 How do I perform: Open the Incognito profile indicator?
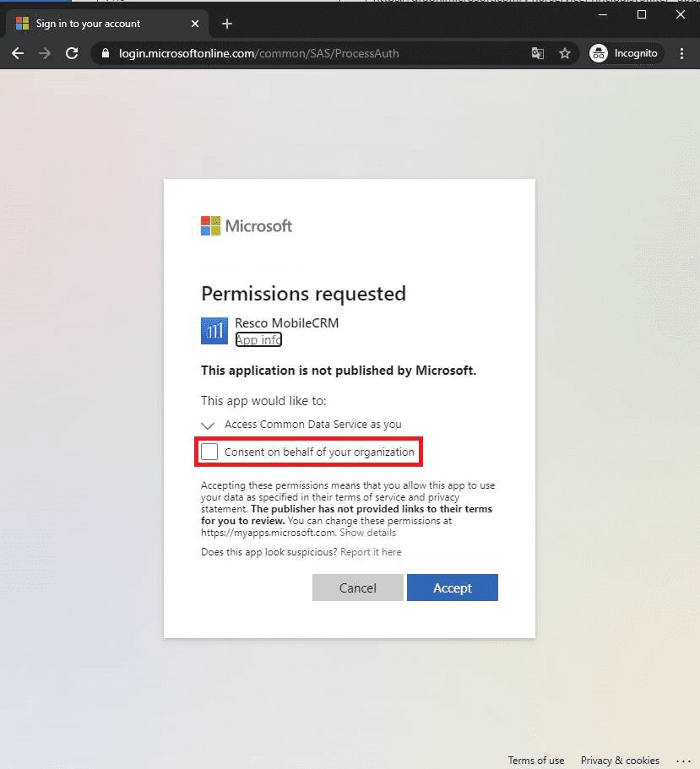[625, 53]
